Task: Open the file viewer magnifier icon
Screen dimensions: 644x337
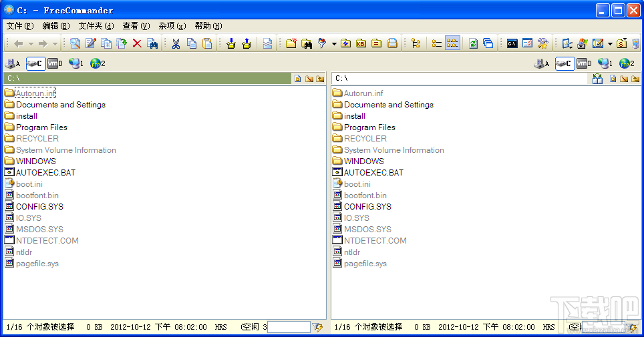Action: 75,43
